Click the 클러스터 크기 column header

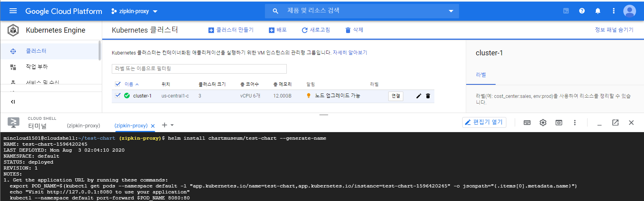pyautogui.click(x=212, y=84)
